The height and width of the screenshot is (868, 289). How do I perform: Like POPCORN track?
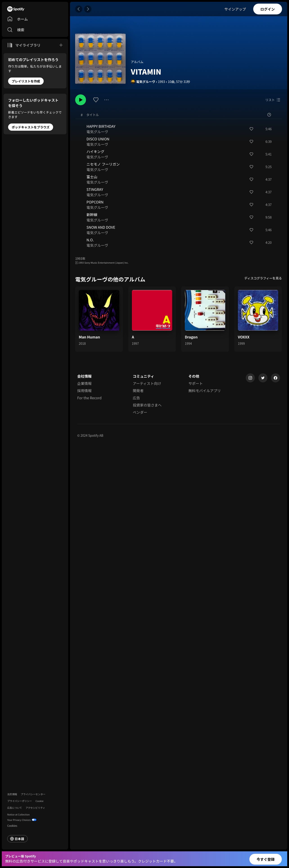(251, 205)
